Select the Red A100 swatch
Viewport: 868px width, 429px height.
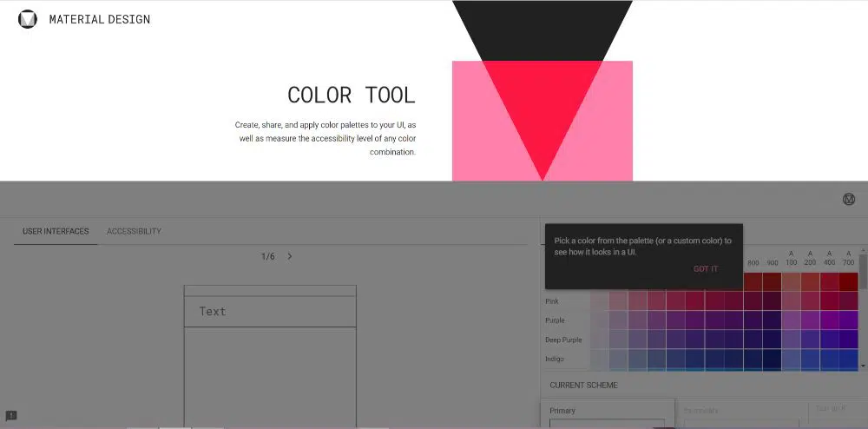click(791, 282)
